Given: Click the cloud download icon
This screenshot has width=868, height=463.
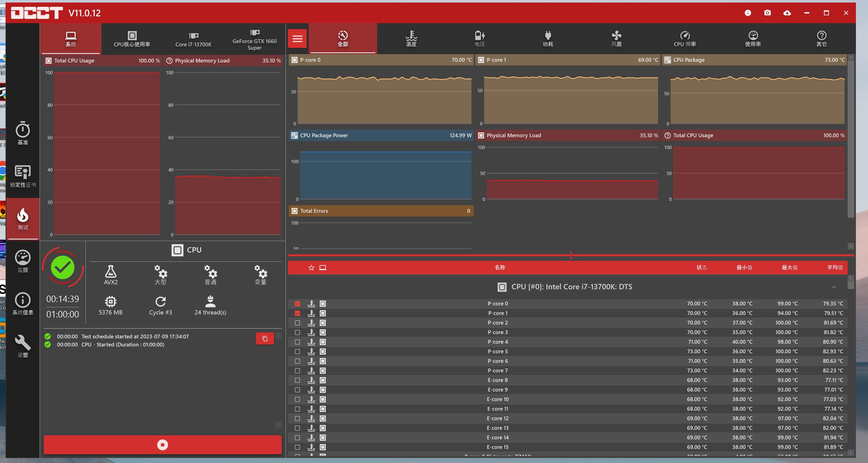Looking at the screenshot, I should pyautogui.click(x=787, y=13).
